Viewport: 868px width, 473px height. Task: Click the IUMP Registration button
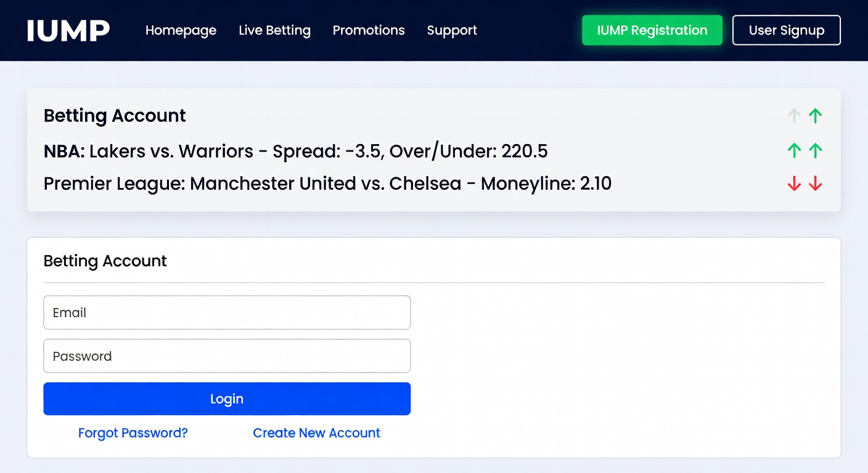click(x=652, y=30)
